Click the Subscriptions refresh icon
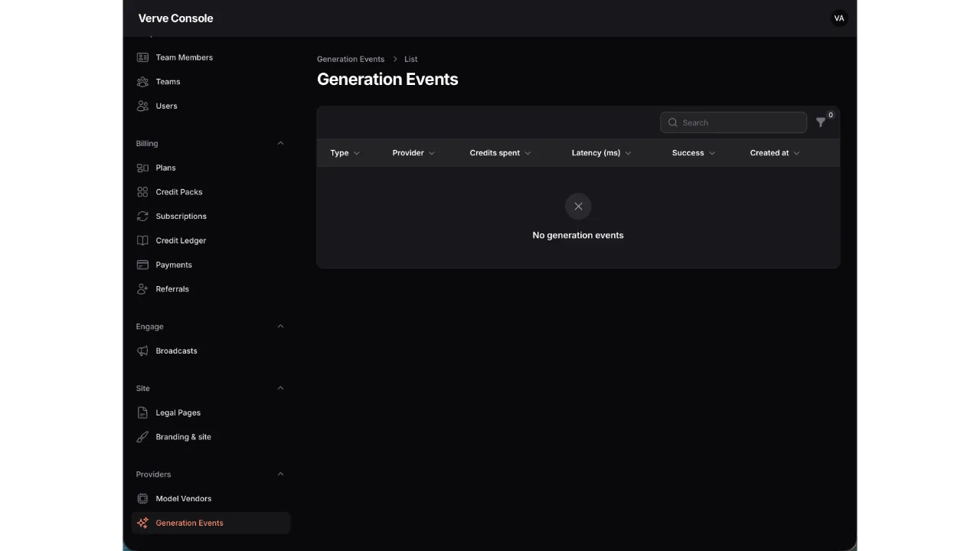The height and width of the screenshot is (551, 980). point(142,217)
